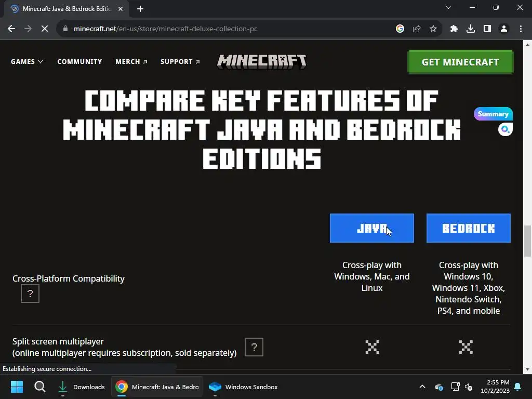Stop loading the page
This screenshot has width=532, height=399.
pos(45,29)
